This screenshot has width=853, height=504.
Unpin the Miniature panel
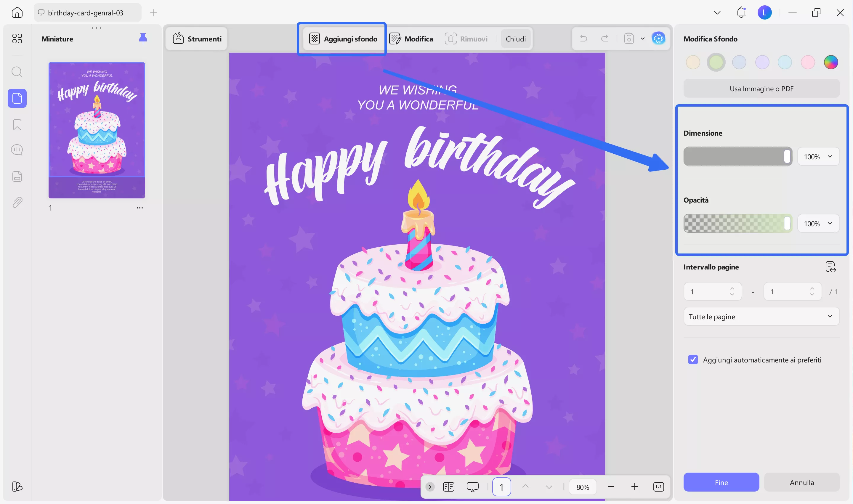tap(143, 38)
